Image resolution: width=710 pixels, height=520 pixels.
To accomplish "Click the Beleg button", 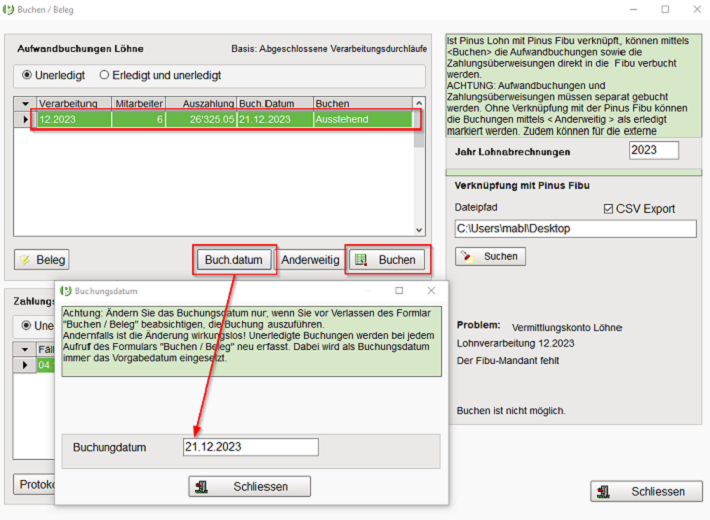I will point(42,260).
